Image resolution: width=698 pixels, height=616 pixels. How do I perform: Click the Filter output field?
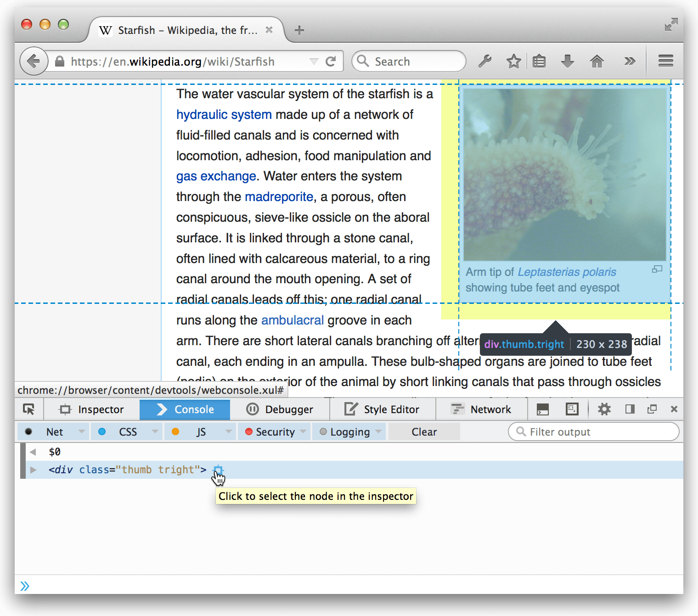pos(594,432)
